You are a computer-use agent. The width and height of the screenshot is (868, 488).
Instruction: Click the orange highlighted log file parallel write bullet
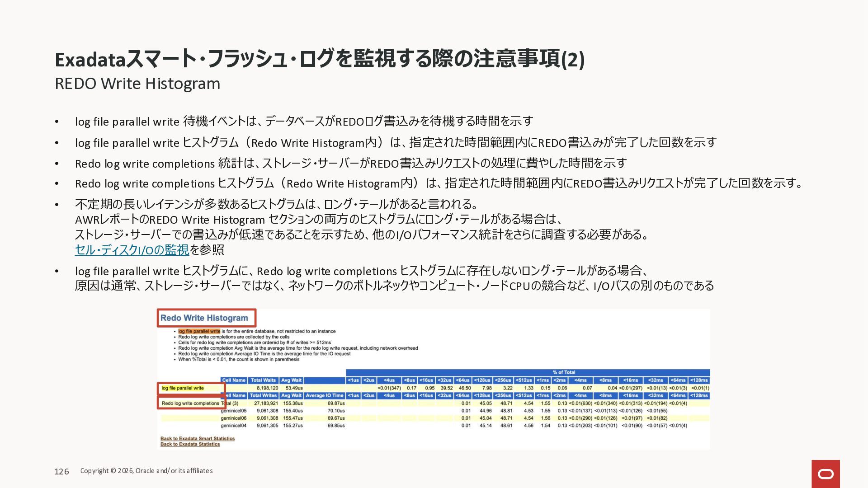pyautogui.click(x=199, y=331)
